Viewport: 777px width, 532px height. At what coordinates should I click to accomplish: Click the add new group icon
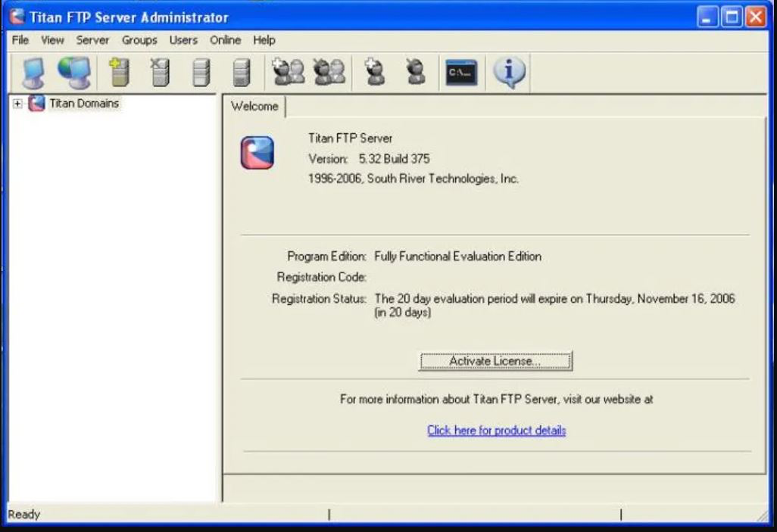(x=289, y=73)
